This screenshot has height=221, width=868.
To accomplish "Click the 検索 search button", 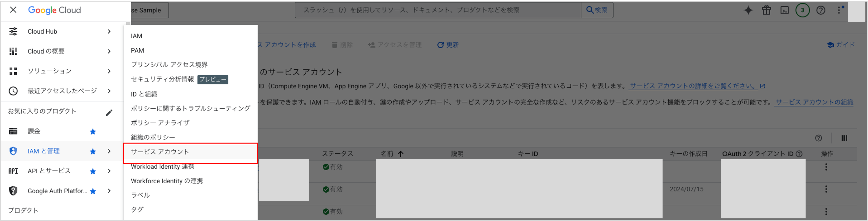I will [597, 10].
